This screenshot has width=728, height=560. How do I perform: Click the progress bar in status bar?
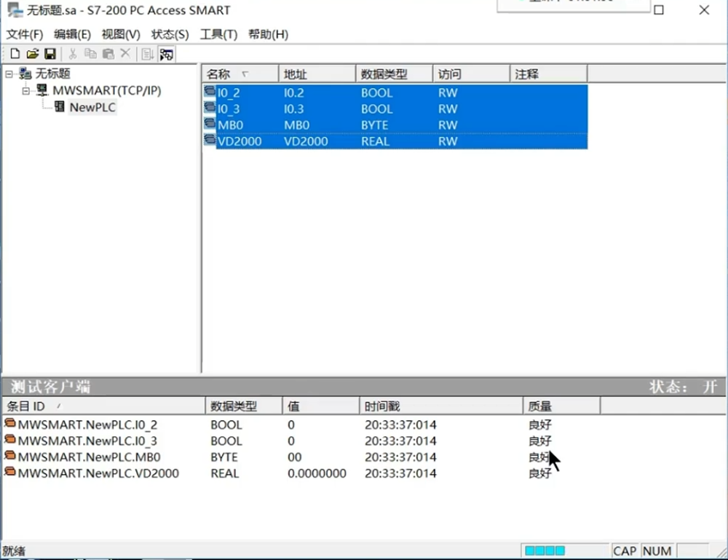[x=545, y=551]
